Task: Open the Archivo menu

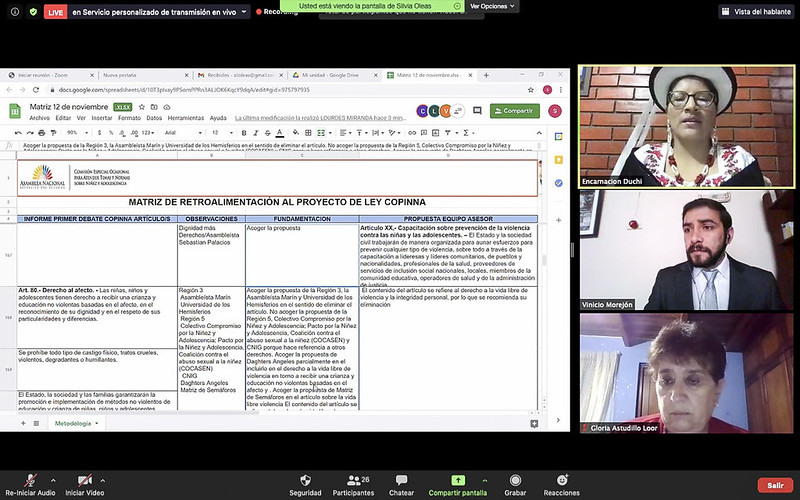Action: point(39,118)
